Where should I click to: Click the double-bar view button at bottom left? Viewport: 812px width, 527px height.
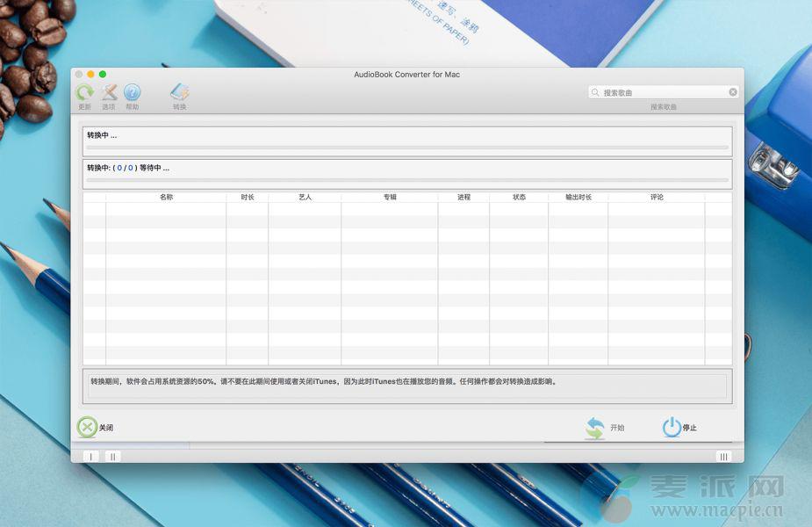click(113, 457)
